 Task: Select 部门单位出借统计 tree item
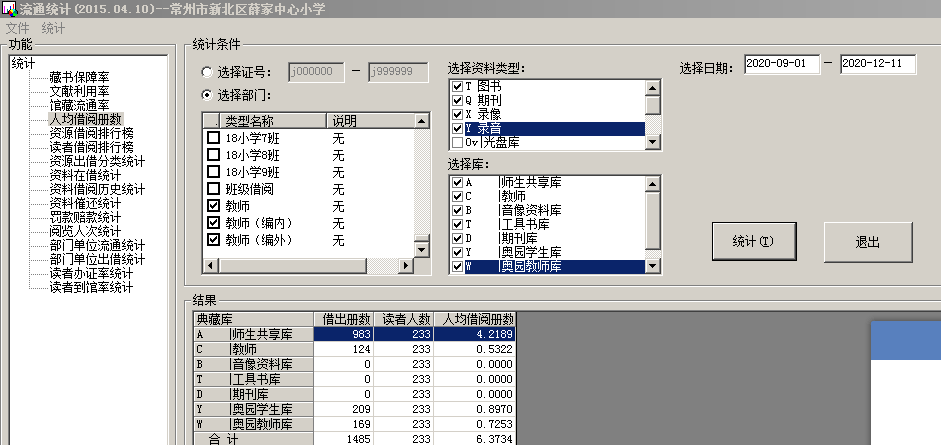coord(97,259)
